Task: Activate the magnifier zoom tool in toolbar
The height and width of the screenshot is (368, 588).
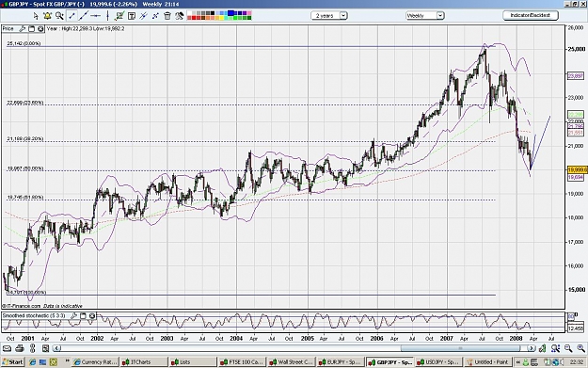Action: tap(59, 16)
